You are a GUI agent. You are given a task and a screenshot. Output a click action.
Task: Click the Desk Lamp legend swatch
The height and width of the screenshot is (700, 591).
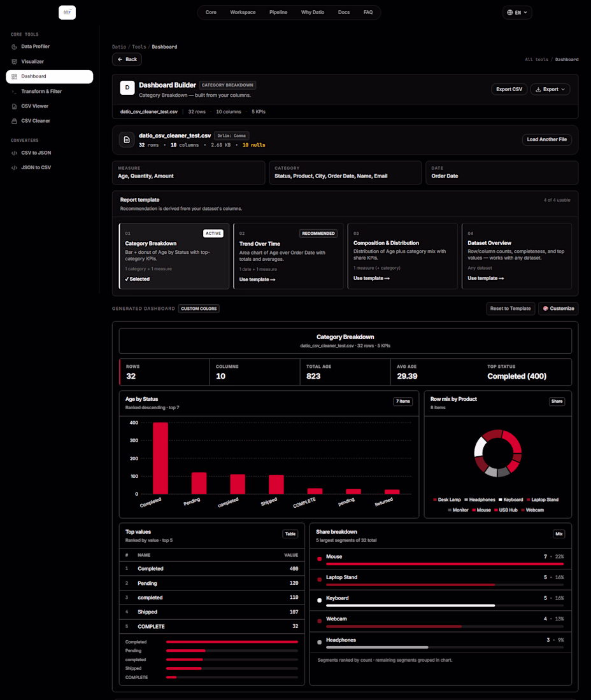coord(434,500)
